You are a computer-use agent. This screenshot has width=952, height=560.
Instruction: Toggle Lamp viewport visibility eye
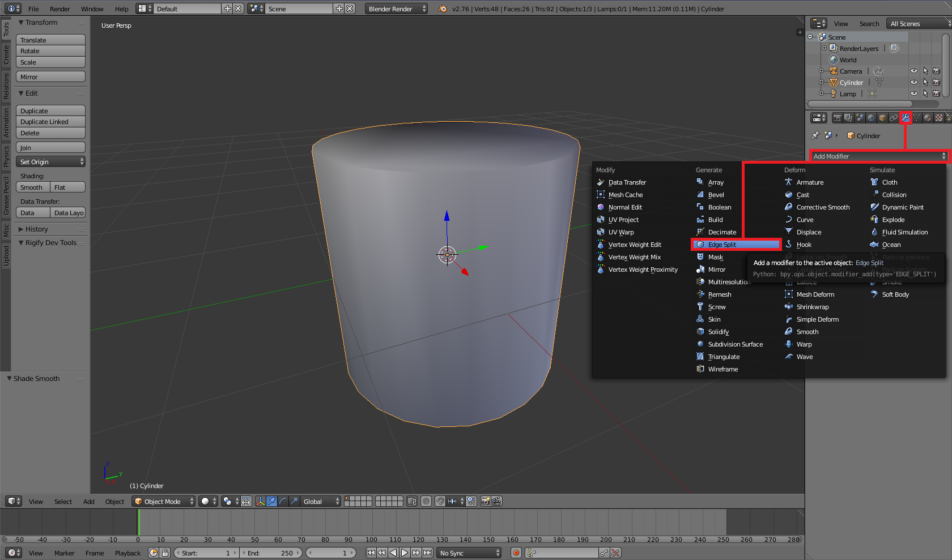tap(914, 93)
